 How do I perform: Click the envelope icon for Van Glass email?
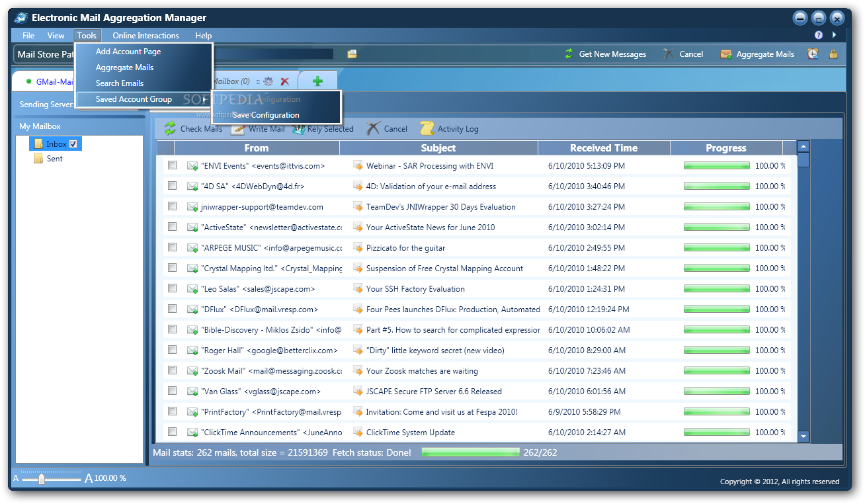point(192,392)
